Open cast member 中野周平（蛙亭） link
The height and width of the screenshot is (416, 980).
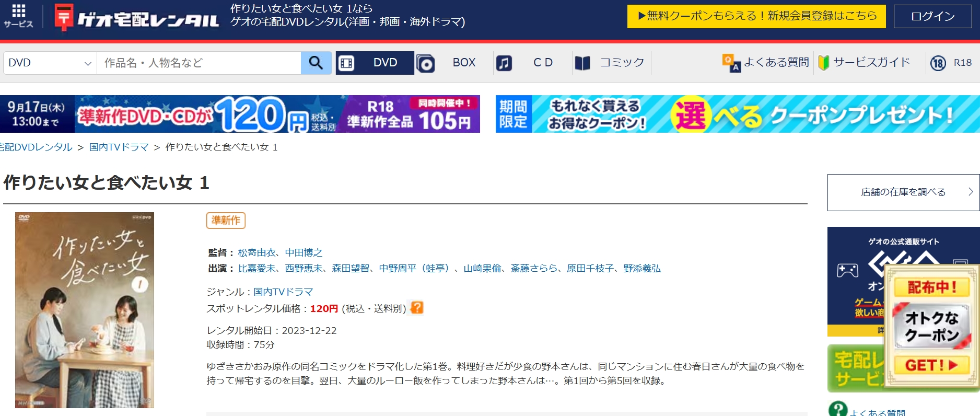click(417, 269)
